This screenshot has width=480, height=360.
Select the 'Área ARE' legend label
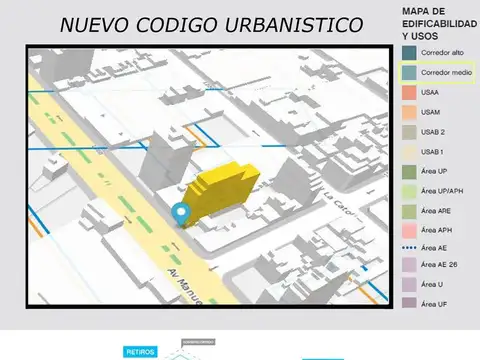pyautogui.click(x=436, y=211)
